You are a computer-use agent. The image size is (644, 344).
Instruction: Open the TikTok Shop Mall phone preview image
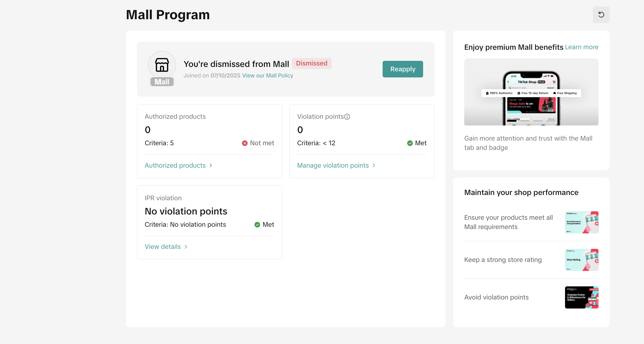pos(531,92)
